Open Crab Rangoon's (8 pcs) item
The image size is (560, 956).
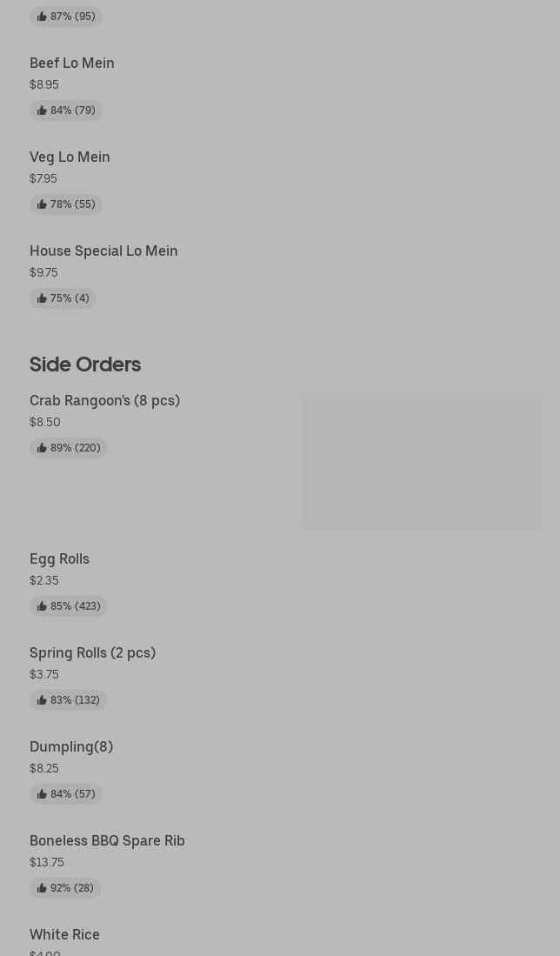(104, 400)
